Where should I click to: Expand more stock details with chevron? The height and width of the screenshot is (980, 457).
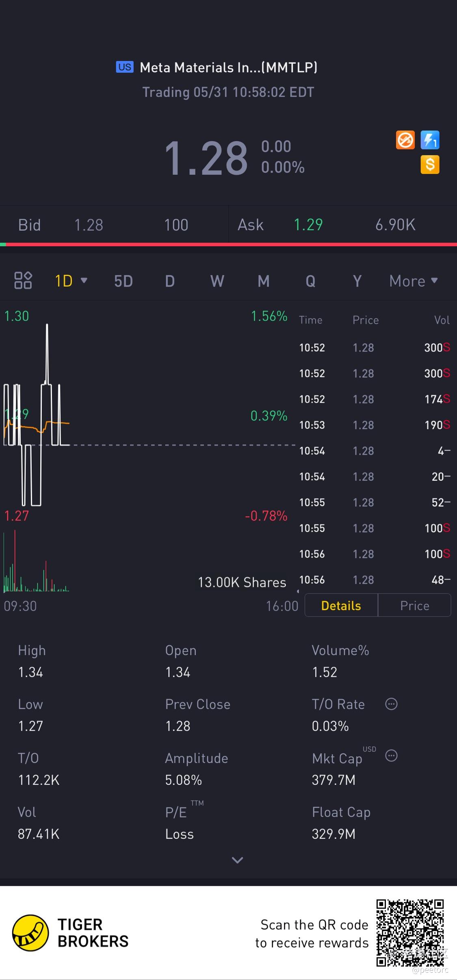237,860
